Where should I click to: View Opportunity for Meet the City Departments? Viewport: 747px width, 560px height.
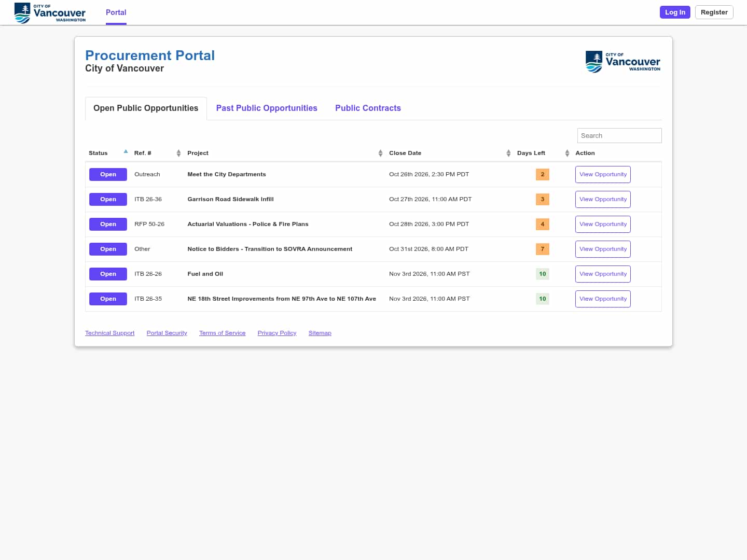pyautogui.click(x=603, y=174)
